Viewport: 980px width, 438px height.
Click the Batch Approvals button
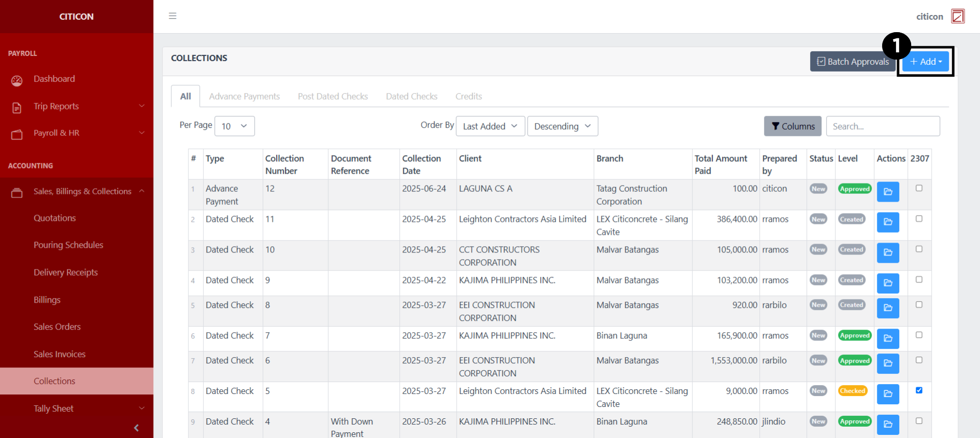point(852,62)
